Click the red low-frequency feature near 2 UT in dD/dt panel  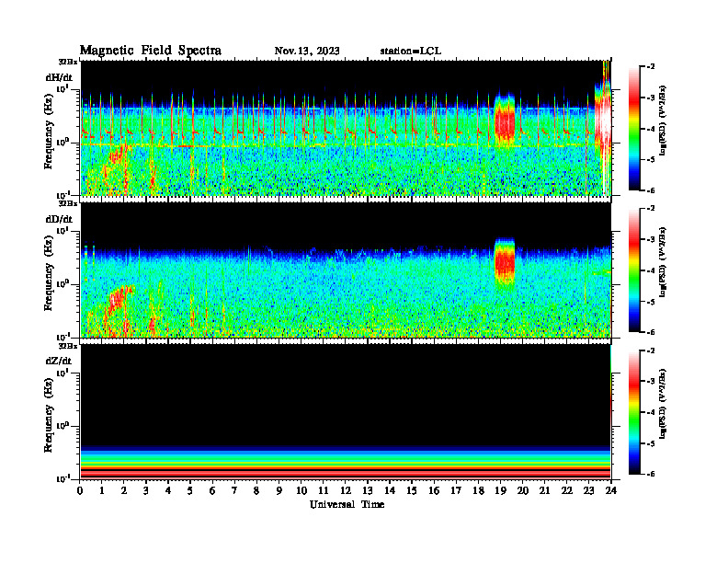coord(119,302)
